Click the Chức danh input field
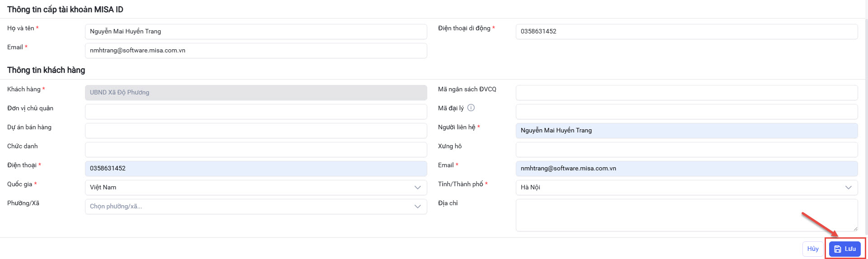Screen dimensions: 868x259 pyautogui.click(x=256, y=150)
